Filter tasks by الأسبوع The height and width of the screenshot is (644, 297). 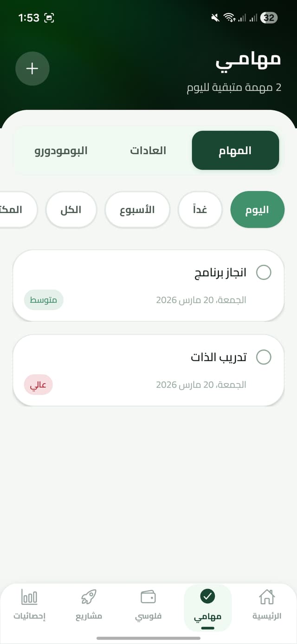click(x=137, y=209)
